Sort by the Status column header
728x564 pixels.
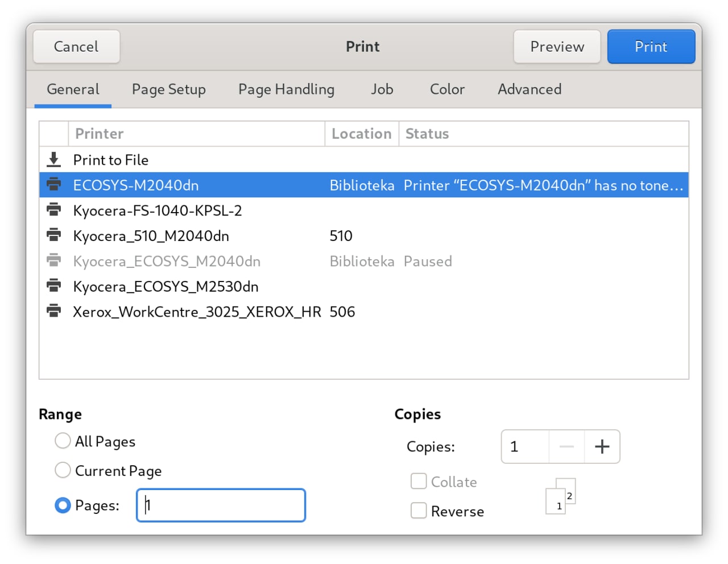543,134
